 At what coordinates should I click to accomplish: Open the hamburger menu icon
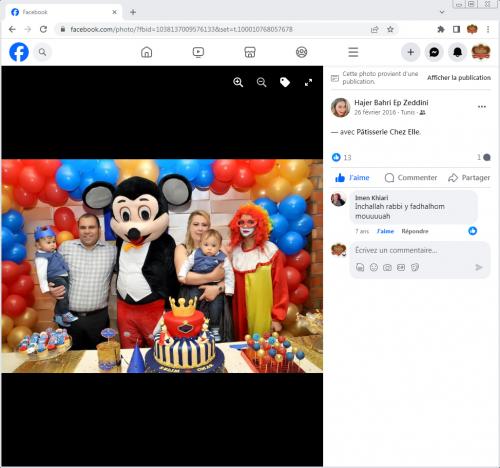[353, 52]
